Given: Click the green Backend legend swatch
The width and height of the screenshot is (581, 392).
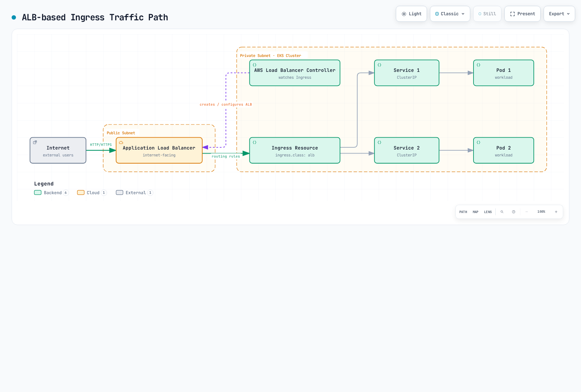Looking at the screenshot, I should tap(38, 193).
